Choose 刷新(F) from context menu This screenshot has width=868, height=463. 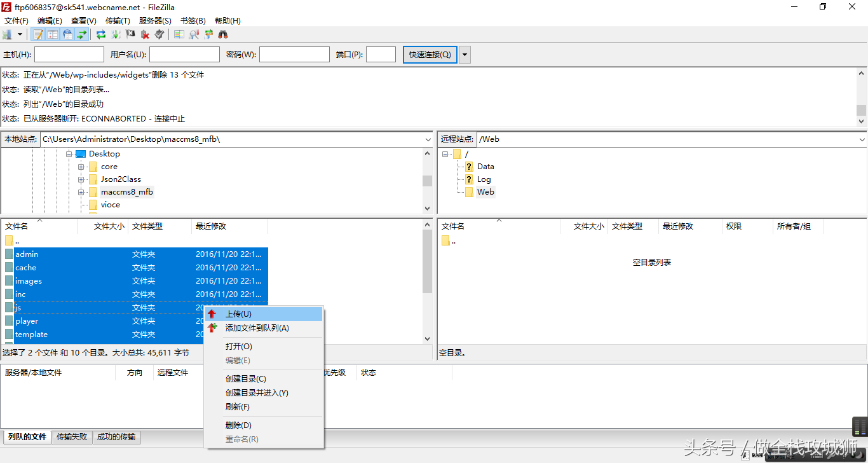point(264,407)
